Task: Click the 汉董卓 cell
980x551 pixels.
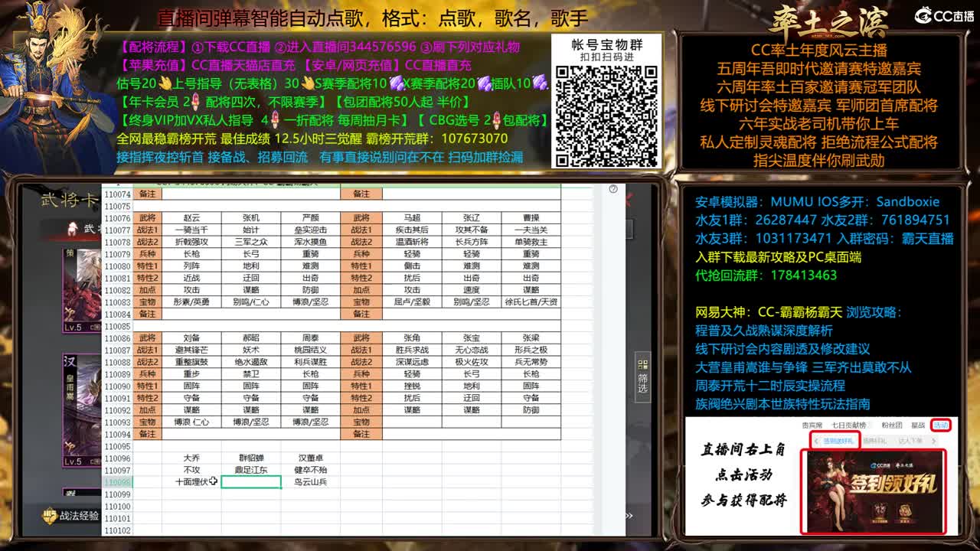Action: tap(310, 458)
